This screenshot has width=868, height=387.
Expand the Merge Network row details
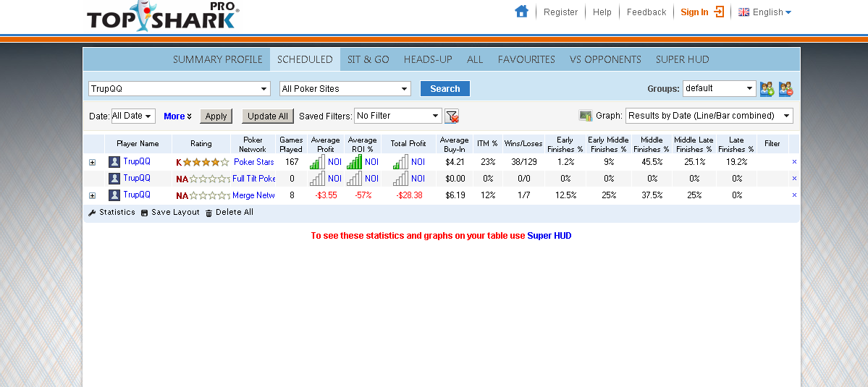point(92,195)
